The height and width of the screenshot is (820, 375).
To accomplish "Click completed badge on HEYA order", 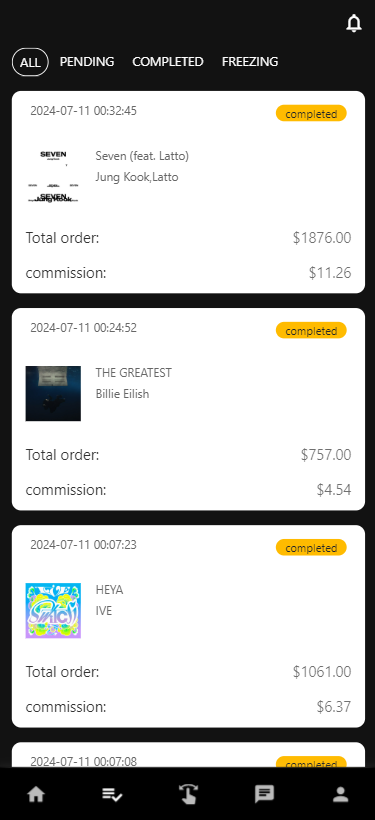I will (x=311, y=548).
